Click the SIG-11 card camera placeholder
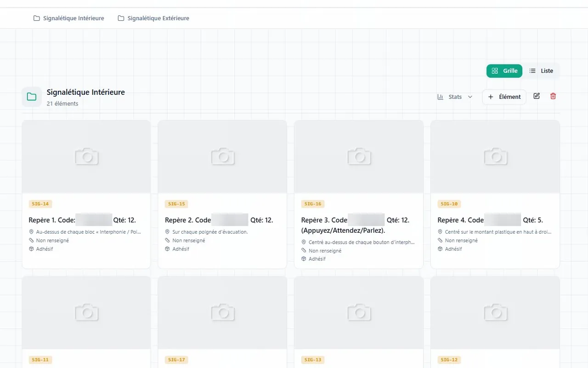Screen dimensions: 588x368 pos(86,313)
